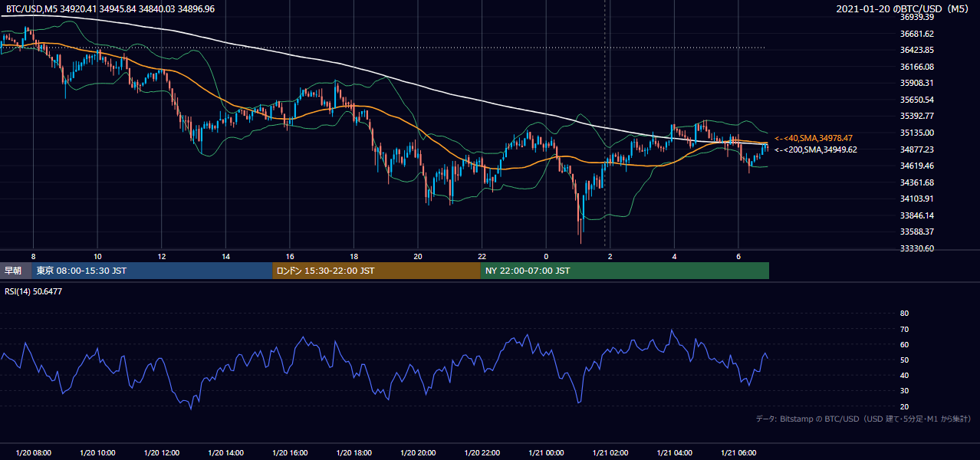The image size is (980, 460).
Task: Click the RSI(14) 50.6477 indicator label
Action: pyautogui.click(x=35, y=291)
